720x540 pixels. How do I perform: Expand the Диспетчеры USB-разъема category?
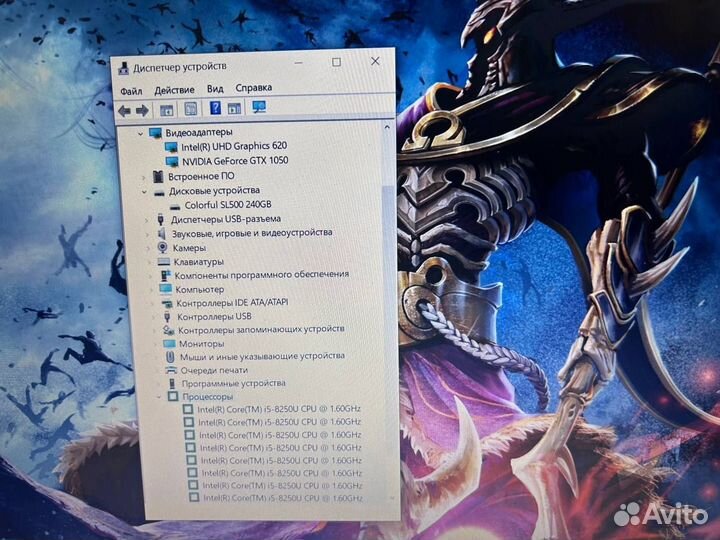146,220
